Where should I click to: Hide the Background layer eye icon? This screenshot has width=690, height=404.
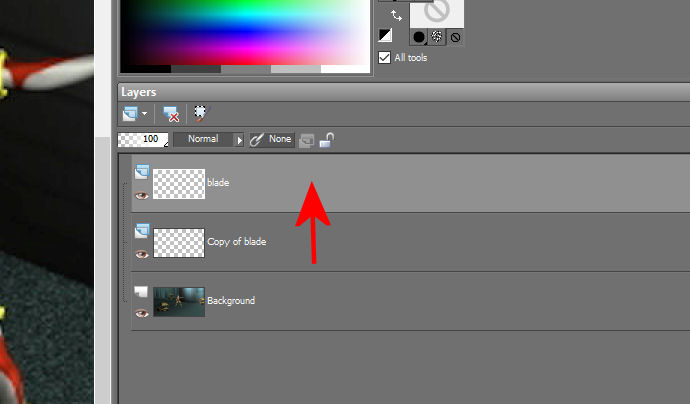click(x=141, y=313)
